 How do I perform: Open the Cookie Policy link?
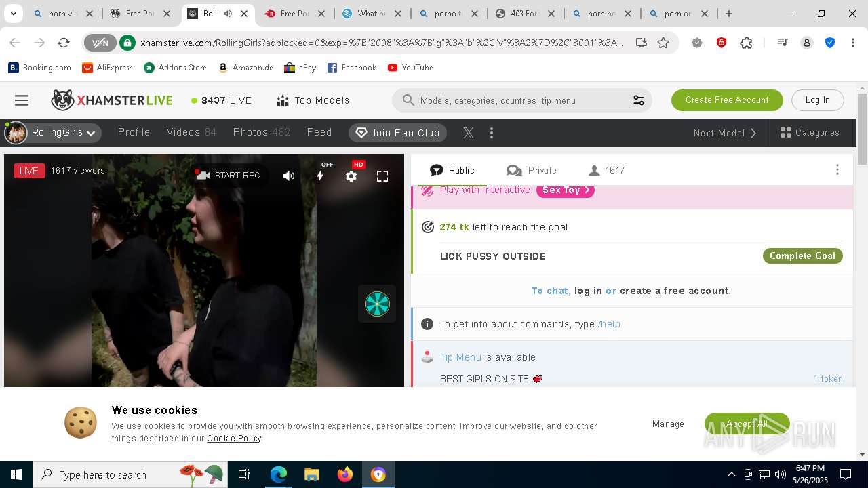(x=234, y=439)
